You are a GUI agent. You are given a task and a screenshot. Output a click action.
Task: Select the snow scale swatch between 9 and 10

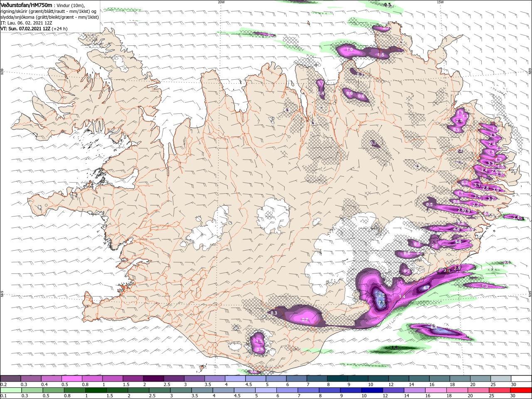[357, 379]
